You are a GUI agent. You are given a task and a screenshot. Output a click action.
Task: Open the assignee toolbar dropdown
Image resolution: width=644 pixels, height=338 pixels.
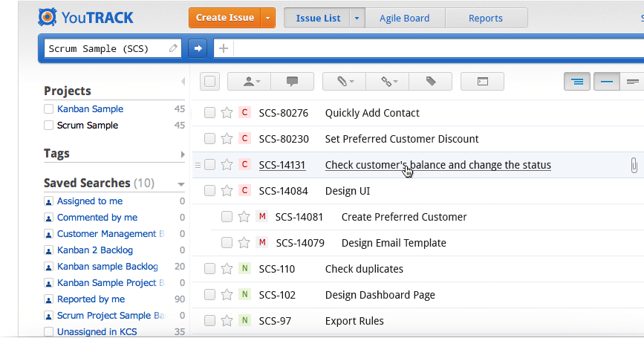click(x=250, y=81)
